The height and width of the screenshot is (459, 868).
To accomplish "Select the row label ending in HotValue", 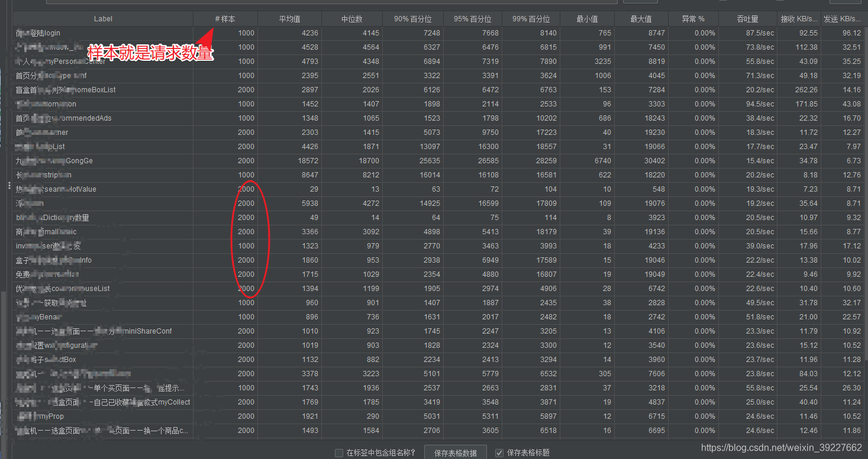I will click(103, 189).
